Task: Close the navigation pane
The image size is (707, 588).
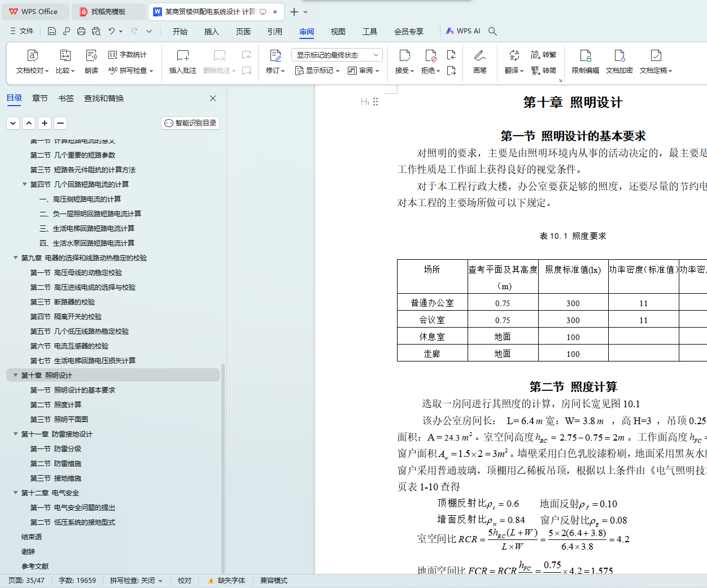Action: point(213,98)
